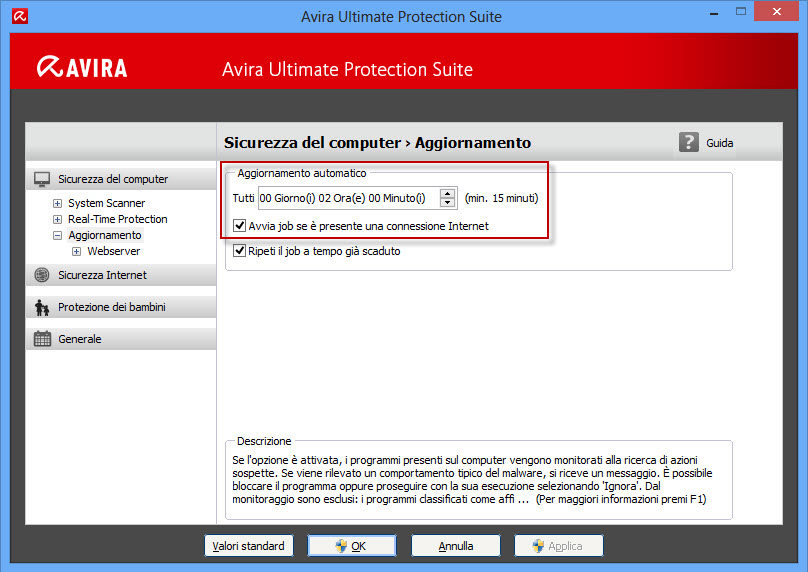Click the shield icon on the OK button
This screenshot has height=572, width=808.
341,546
